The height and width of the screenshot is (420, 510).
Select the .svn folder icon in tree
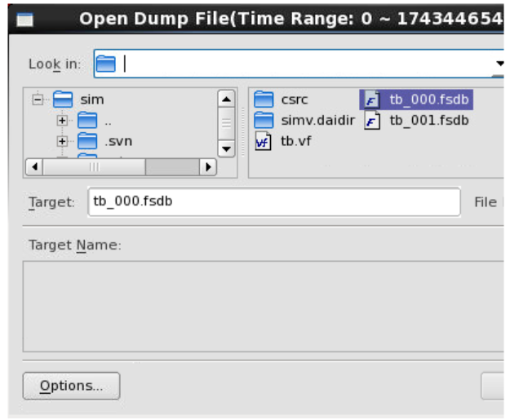tap(87, 141)
